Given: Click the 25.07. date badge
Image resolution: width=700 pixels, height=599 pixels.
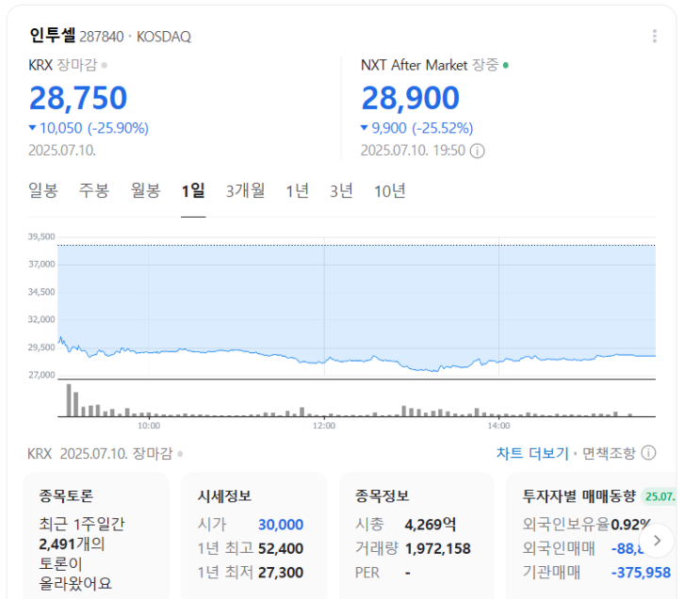Looking at the screenshot, I should [659, 496].
